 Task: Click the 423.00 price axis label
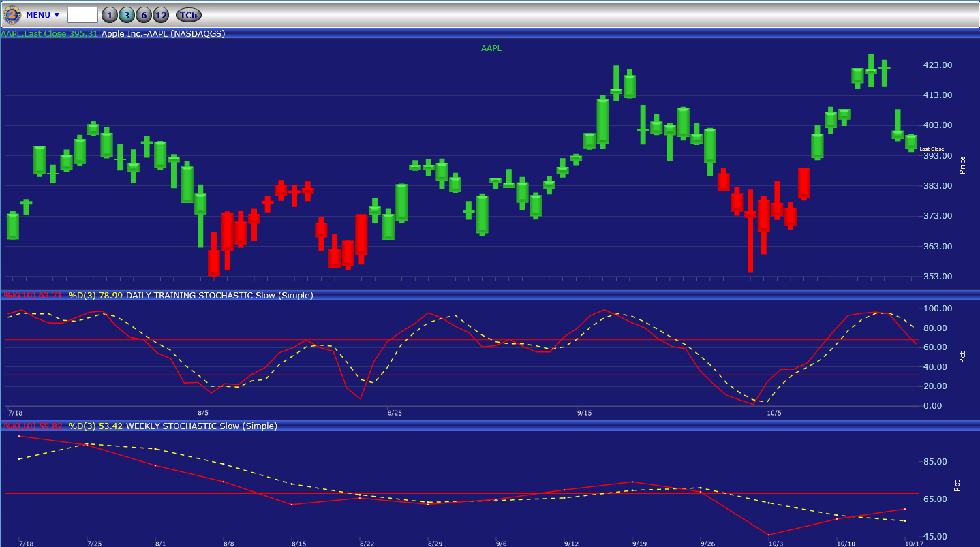[x=937, y=65]
